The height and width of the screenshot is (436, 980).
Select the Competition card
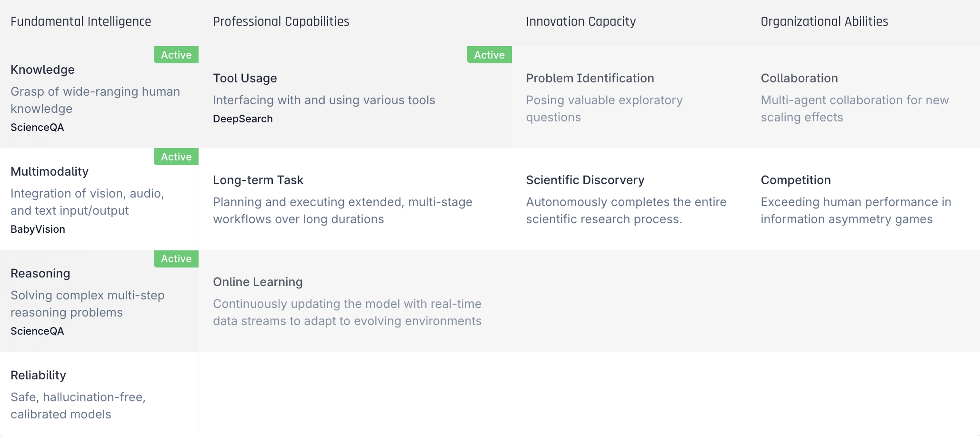(857, 198)
